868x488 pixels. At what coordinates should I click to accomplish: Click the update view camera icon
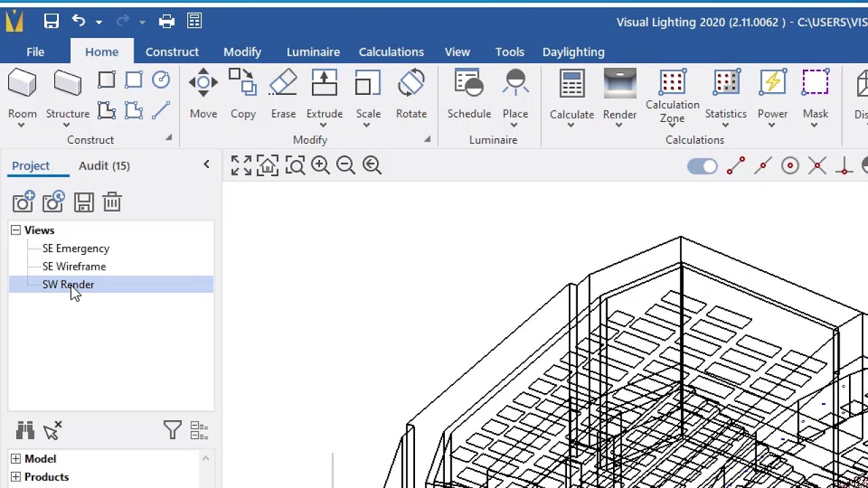(54, 201)
